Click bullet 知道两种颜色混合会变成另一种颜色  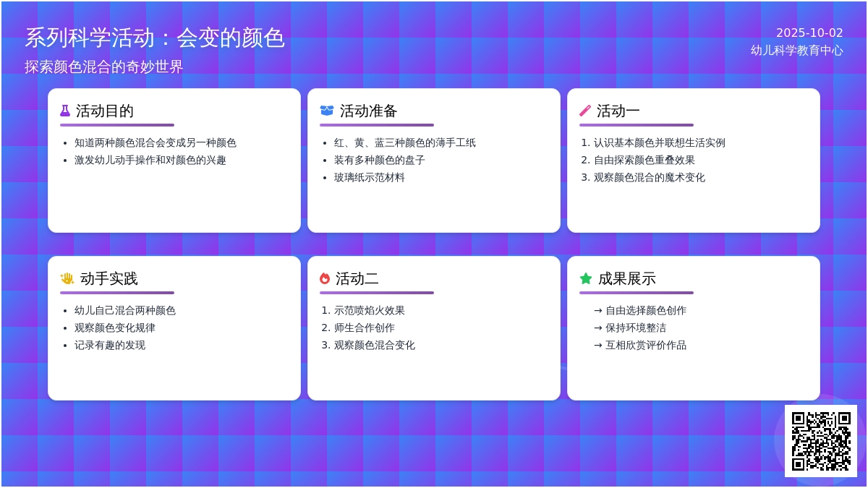[156, 143]
